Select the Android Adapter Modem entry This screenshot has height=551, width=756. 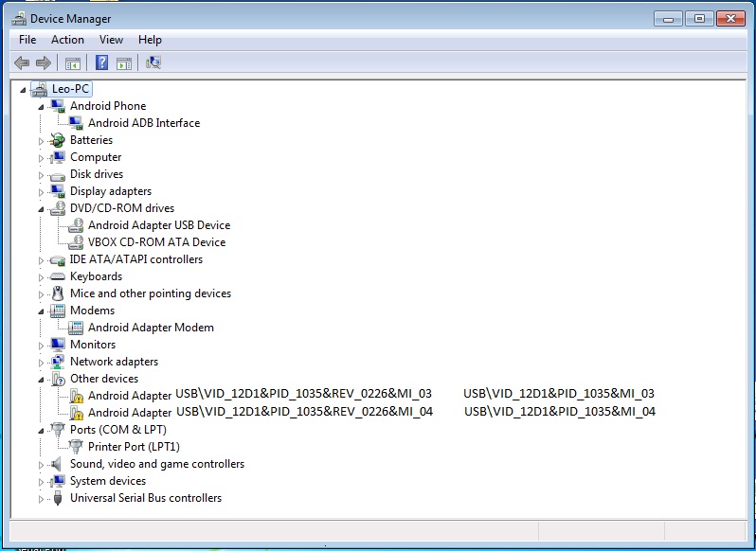(x=151, y=328)
